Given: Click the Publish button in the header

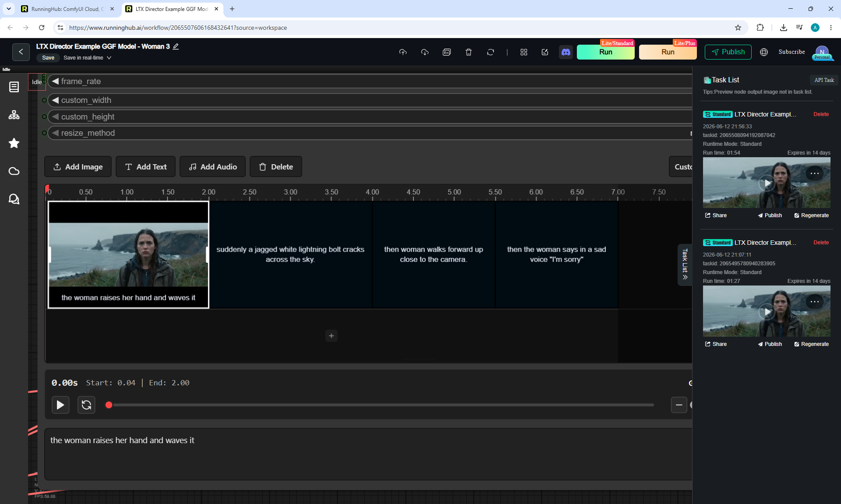Looking at the screenshot, I should [728, 52].
